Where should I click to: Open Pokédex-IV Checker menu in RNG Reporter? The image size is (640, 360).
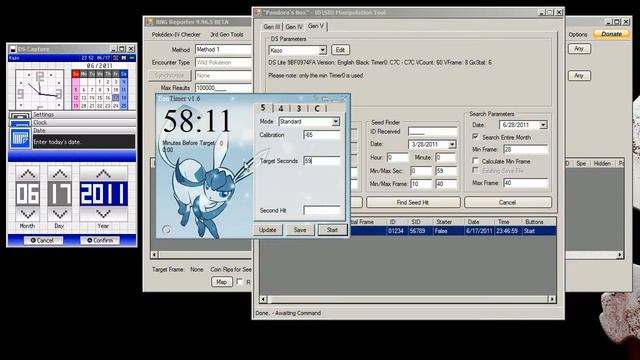[176, 35]
